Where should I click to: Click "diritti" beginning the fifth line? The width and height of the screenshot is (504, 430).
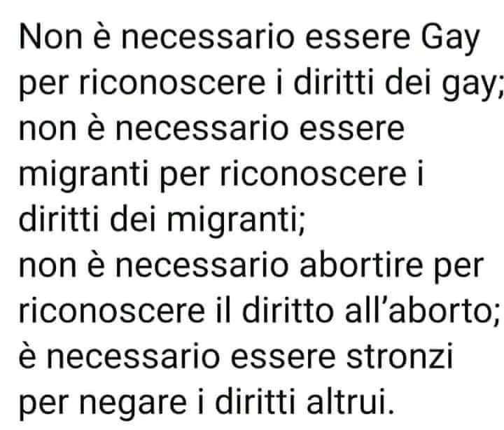[59, 219]
